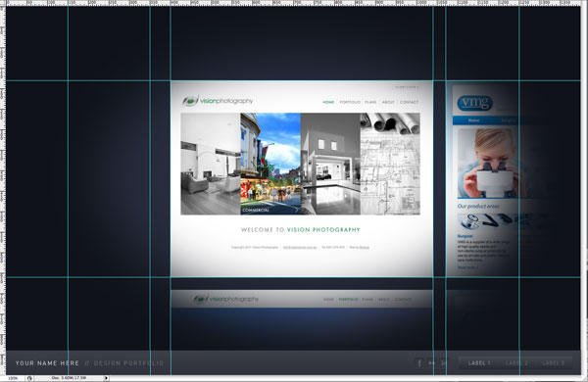Screen dimensions: 588x382
Task: Click the WELCOME TO VISION PHOTOGRAPHY heading
Action: 301,230
